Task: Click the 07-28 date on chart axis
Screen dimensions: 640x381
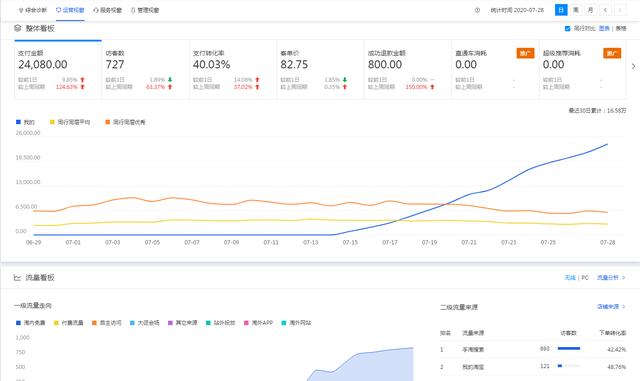Action: pos(607,243)
